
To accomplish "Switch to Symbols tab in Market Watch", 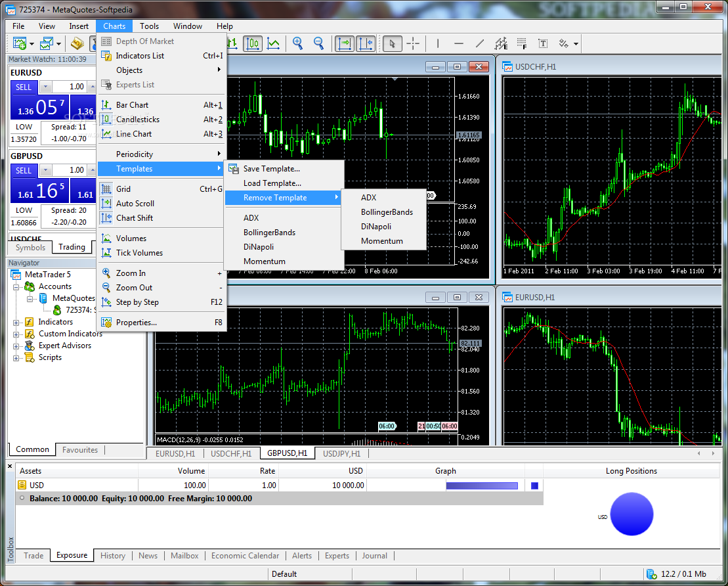I will (x=30, y=247).
